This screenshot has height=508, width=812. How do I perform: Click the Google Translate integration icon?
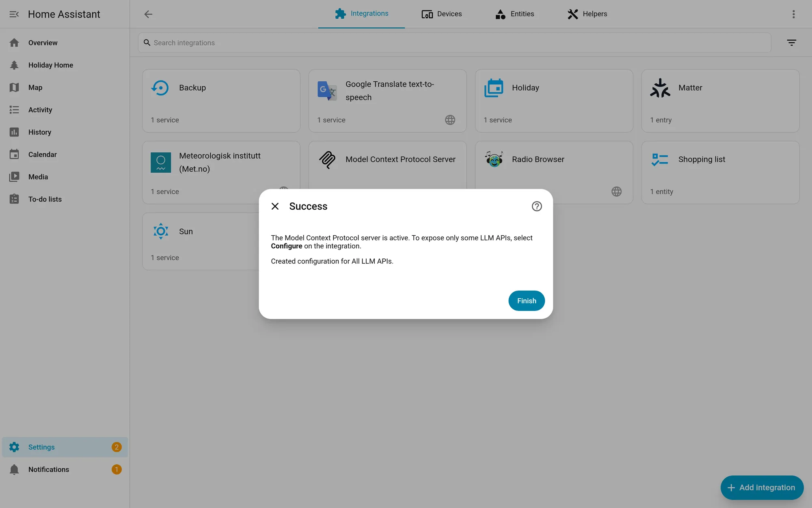[x=327, y=91]
